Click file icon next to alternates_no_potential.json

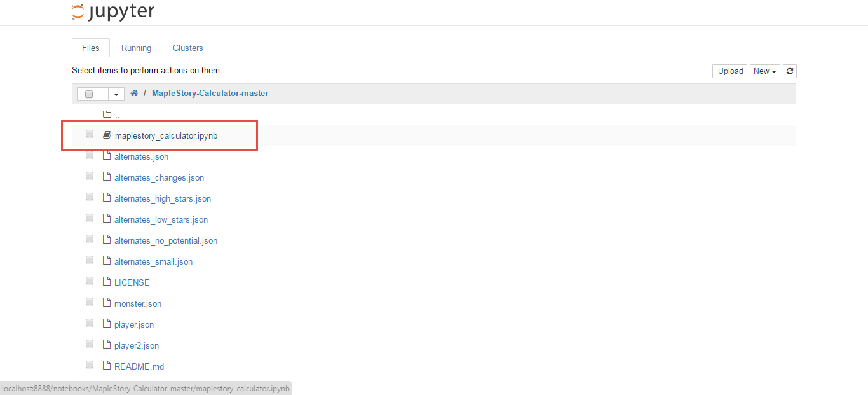click(x=107, y=240)
